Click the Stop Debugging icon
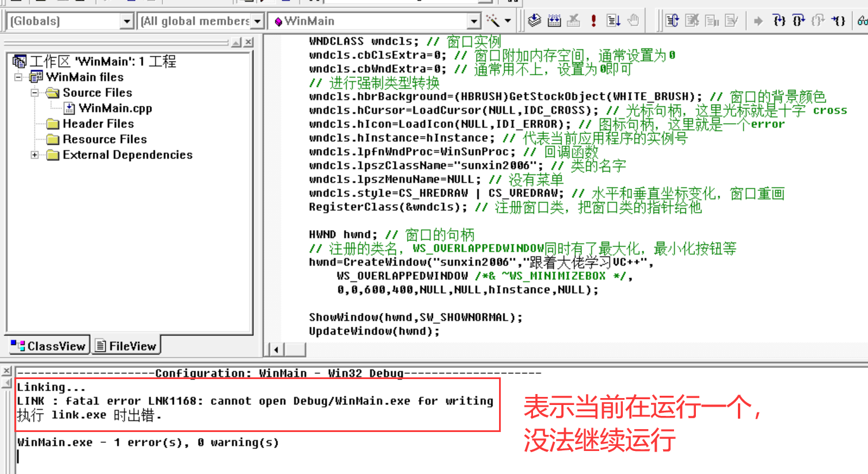 point(692,21)
